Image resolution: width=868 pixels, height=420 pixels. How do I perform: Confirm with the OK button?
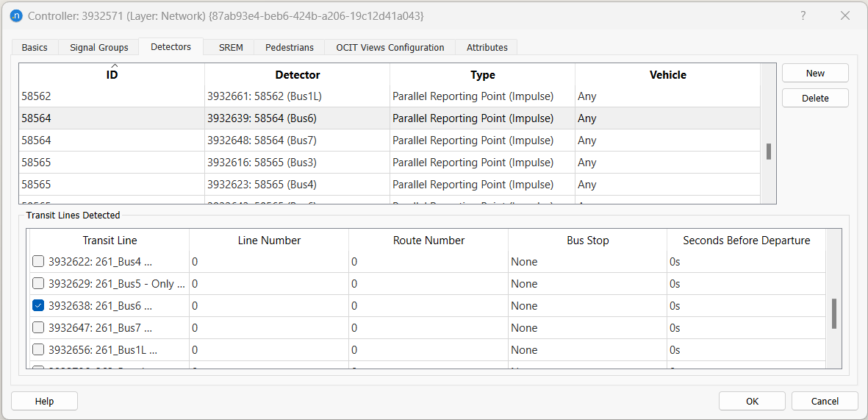pos(752,401)
